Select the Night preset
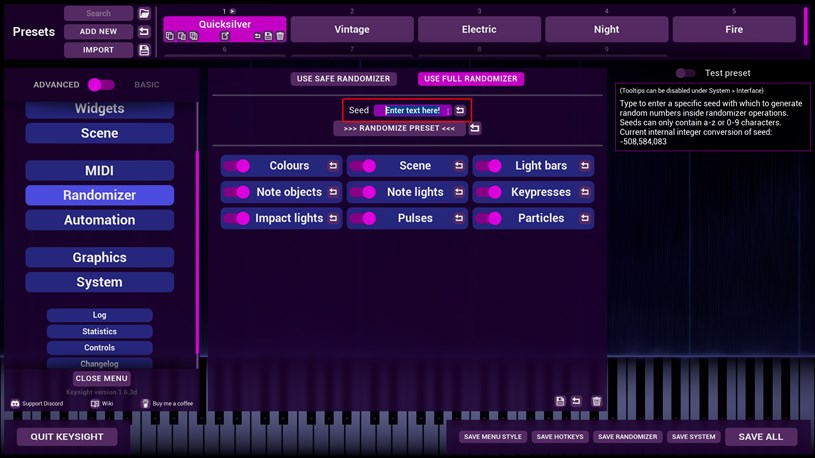This screenshot has height=458, width=815. (x=607, y=29)
